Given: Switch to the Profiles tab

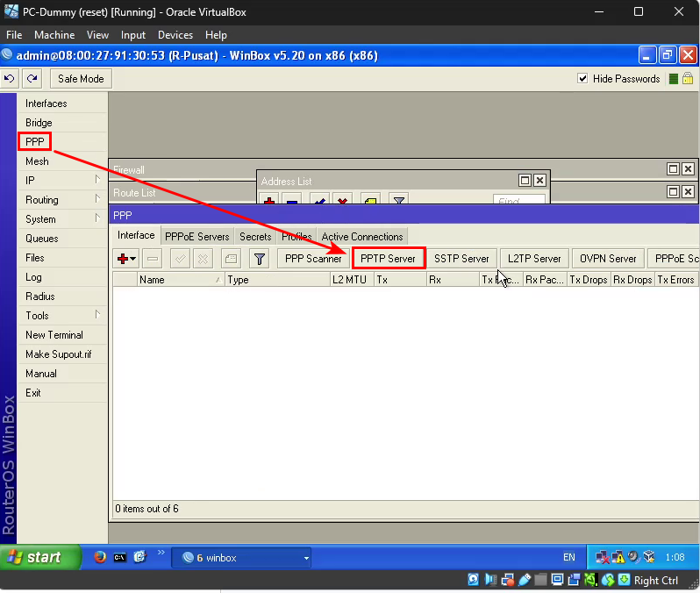Looking at the screenshot, I should (x=296, y=236).
